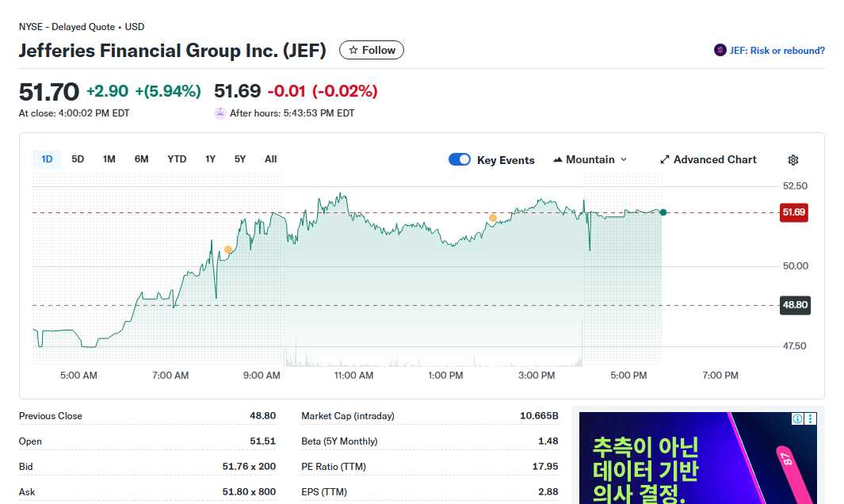Click second orange key event marker
The image size is (844, 504).
[493, 217]
